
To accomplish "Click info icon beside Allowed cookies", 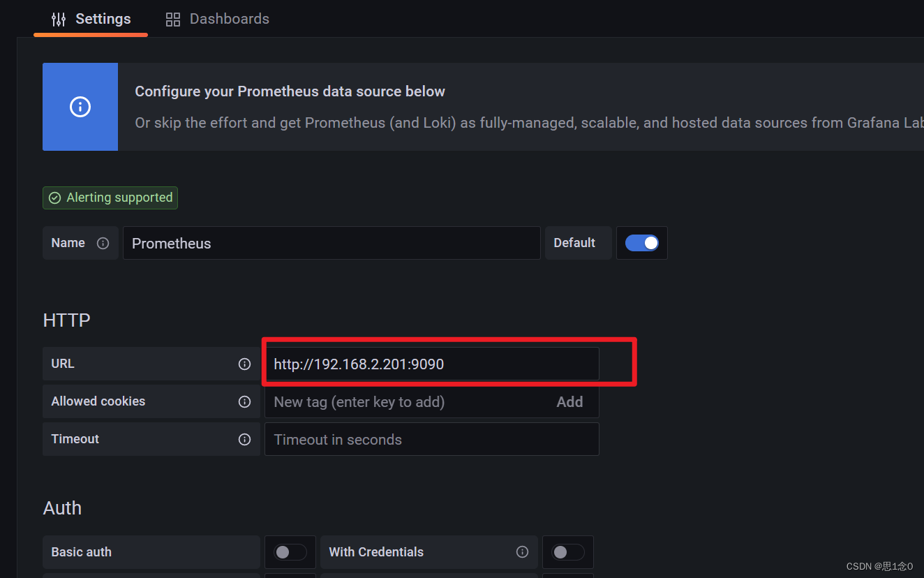I will click(x=244, y=401).
